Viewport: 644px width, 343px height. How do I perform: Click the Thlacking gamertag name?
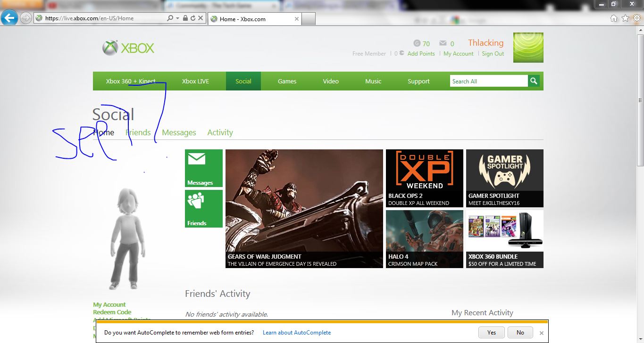(485, 43)
